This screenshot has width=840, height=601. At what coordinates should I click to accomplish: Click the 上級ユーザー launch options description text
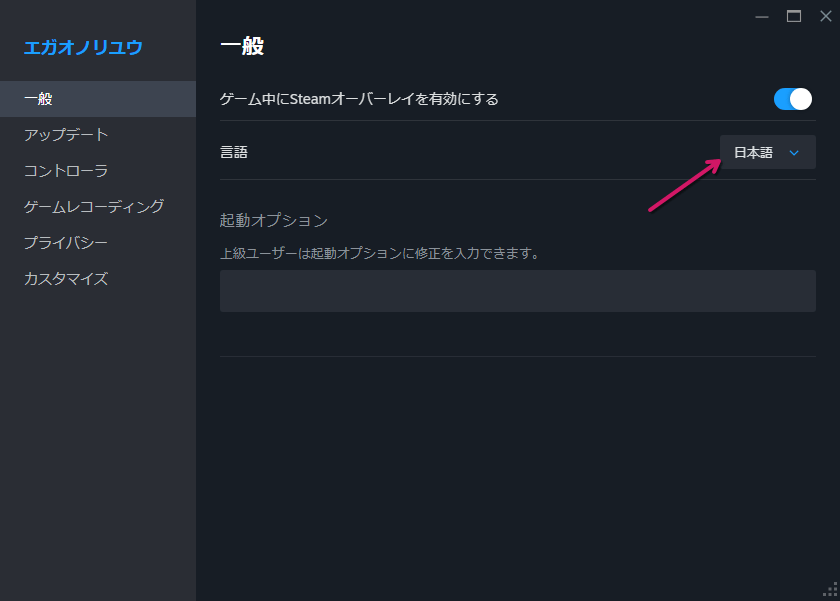tap(379, 254)
